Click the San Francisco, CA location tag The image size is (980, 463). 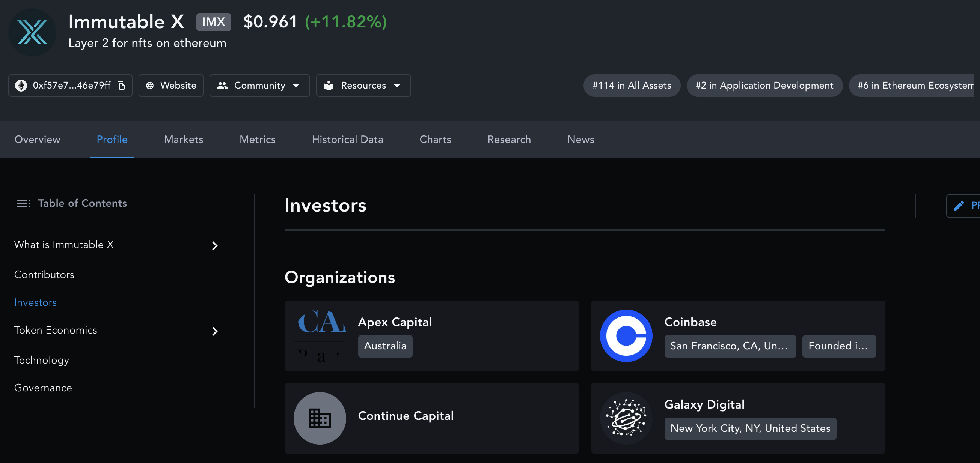point(730,346)
